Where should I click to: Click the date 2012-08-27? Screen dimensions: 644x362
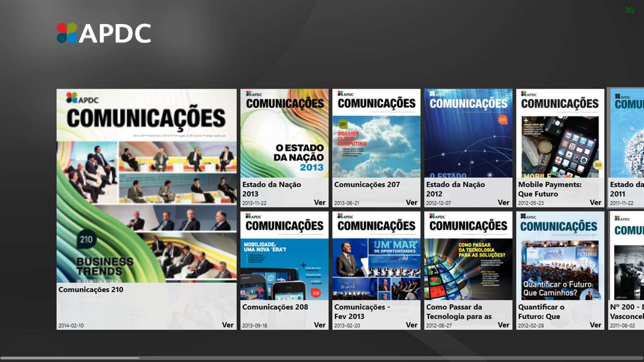(x=439, y=325)
